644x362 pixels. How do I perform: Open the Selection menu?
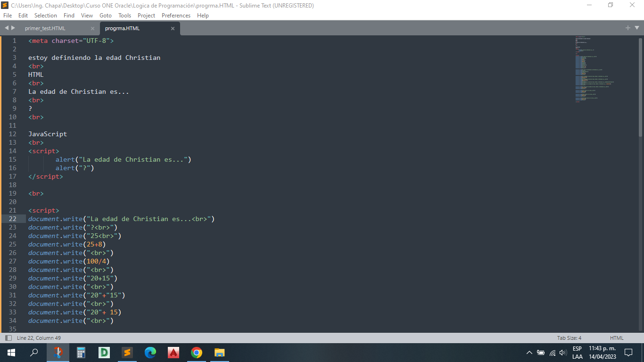coord(46,16)
